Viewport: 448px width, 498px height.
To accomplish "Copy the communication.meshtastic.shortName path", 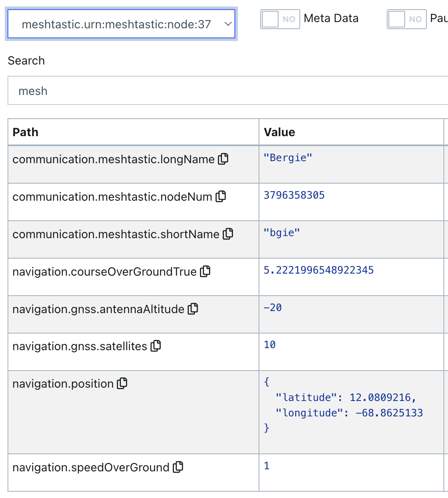I will click(228, 234).
